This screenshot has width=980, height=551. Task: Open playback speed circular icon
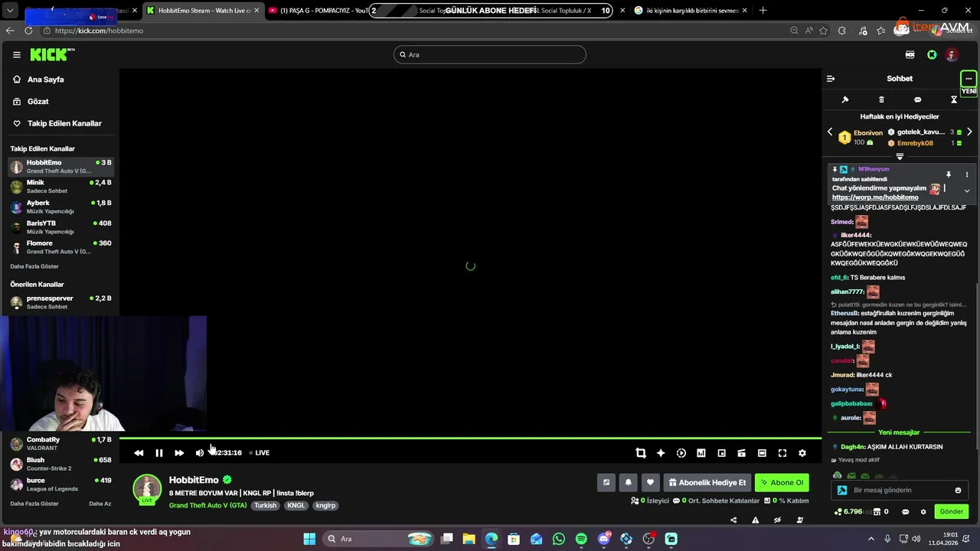click(x=681, y=453)
